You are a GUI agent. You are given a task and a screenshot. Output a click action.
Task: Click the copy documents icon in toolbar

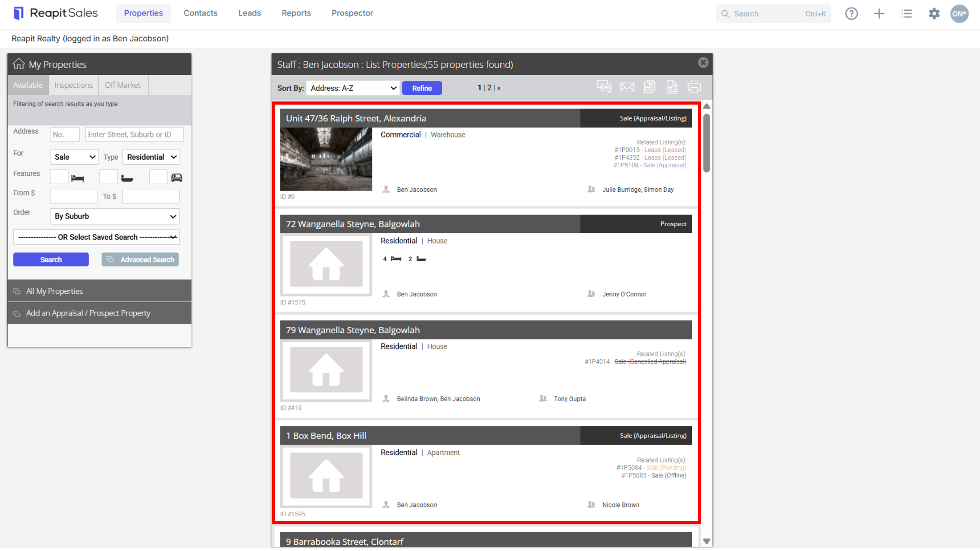649,87
